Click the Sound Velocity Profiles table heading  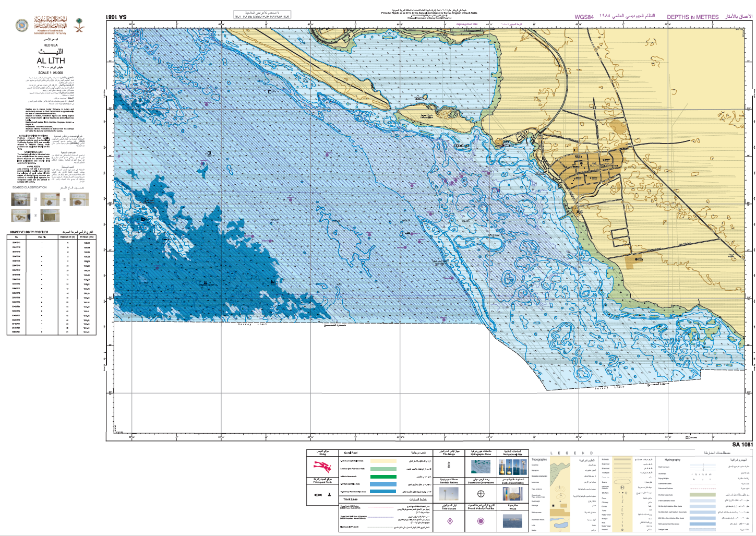29,232
